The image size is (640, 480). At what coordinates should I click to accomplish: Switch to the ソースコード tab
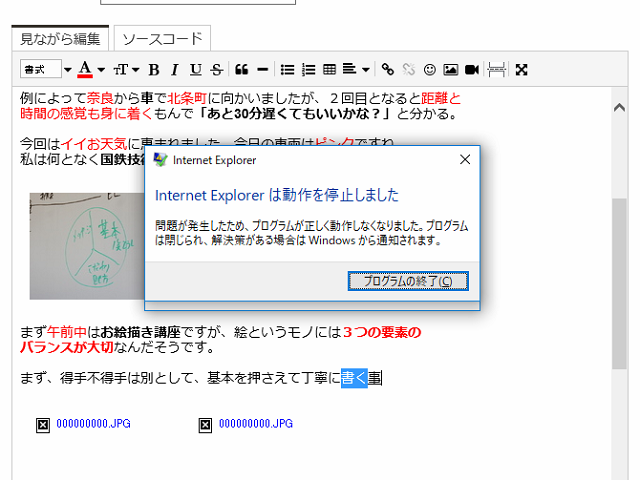(162, 39)
